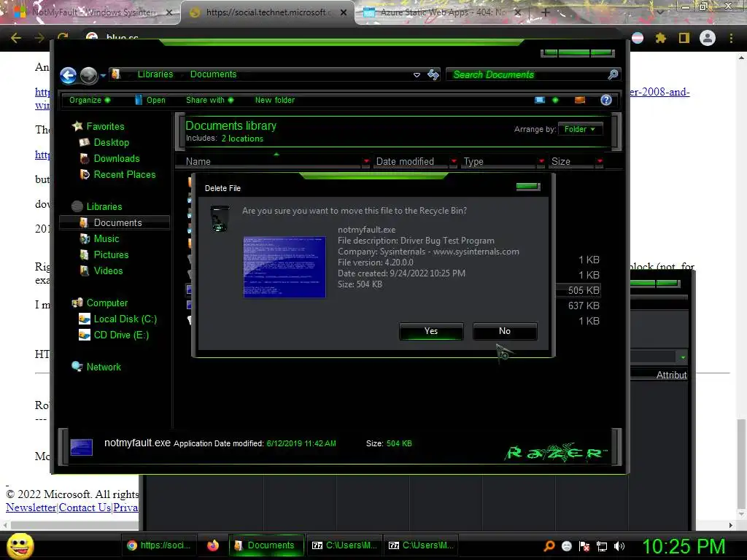Select the Music library
The height and width of the screenshot is (560, 747).
[99, 238]
